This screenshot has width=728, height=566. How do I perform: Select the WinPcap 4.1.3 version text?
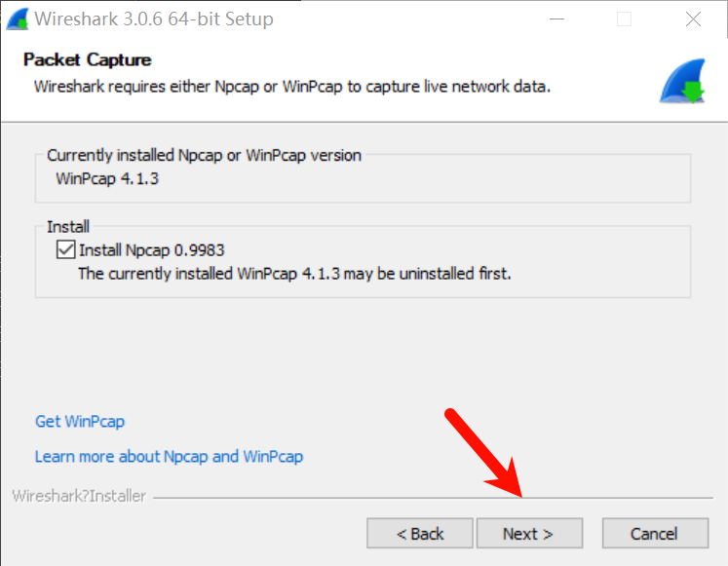click(107, 178)
